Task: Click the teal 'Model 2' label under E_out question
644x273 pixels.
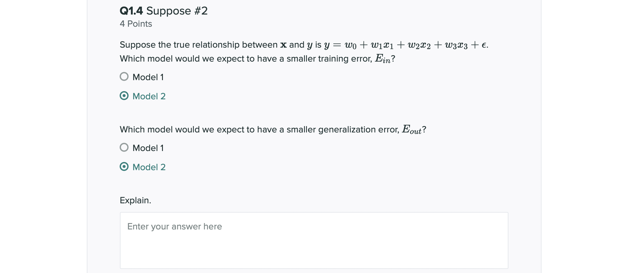Action: [149, 167]
